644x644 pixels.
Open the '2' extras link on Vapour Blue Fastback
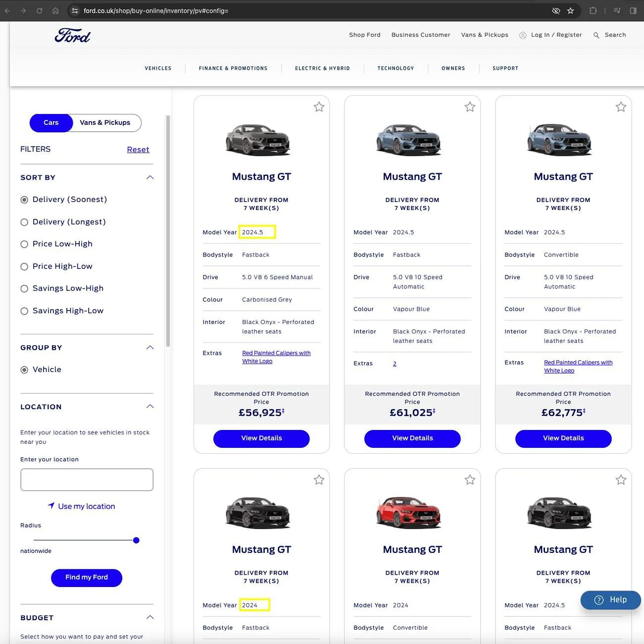pyautogui.click(x=395, y=364)
